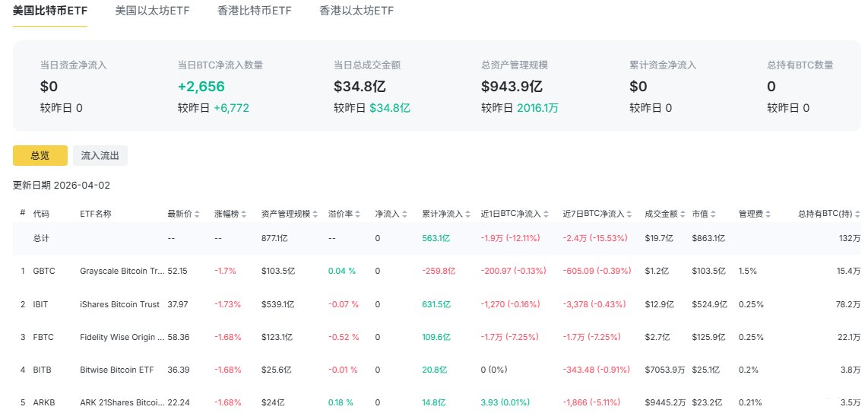Click total 累计净流入 563.1亿 cell
The height and width of the screenshot is (413, 868).
point(436,238)
